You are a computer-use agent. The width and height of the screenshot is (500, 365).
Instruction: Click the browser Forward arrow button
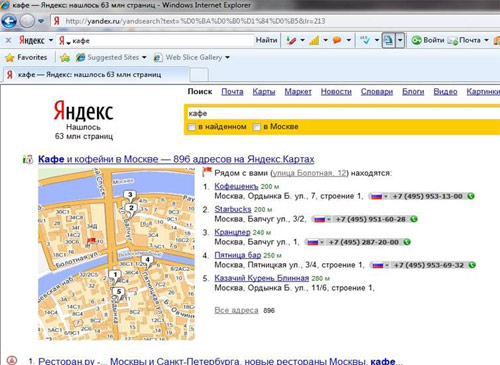[27, 21]
